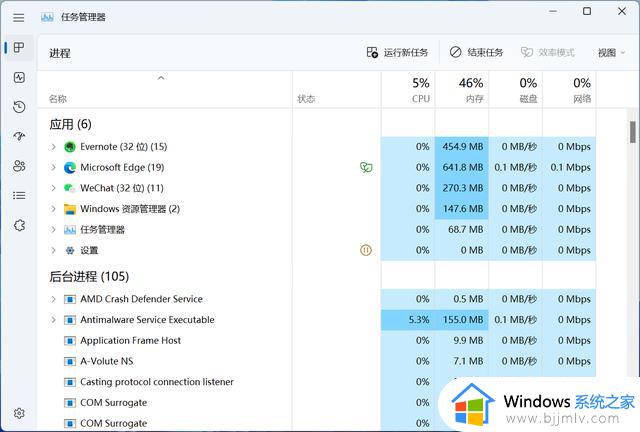
Task: Click the AMD Crash Defender Service icon
Action: 70,299
